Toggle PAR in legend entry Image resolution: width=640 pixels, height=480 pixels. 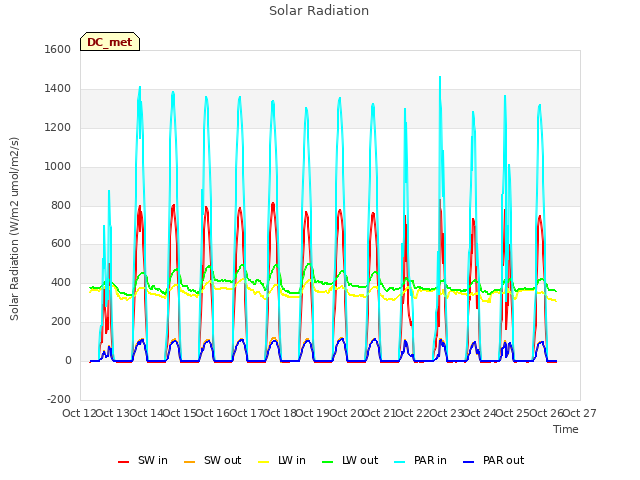420,460
